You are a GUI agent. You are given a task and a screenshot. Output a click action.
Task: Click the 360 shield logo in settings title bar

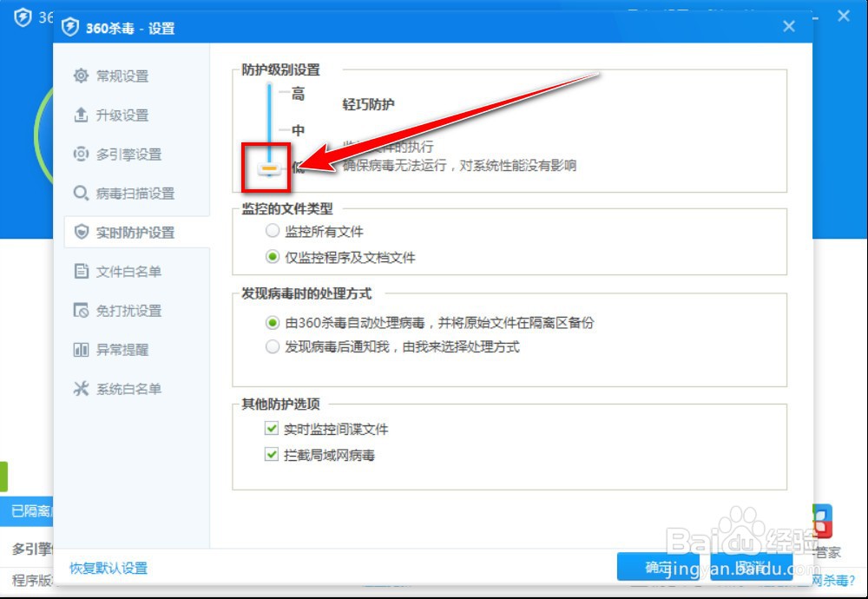[69, 27]
